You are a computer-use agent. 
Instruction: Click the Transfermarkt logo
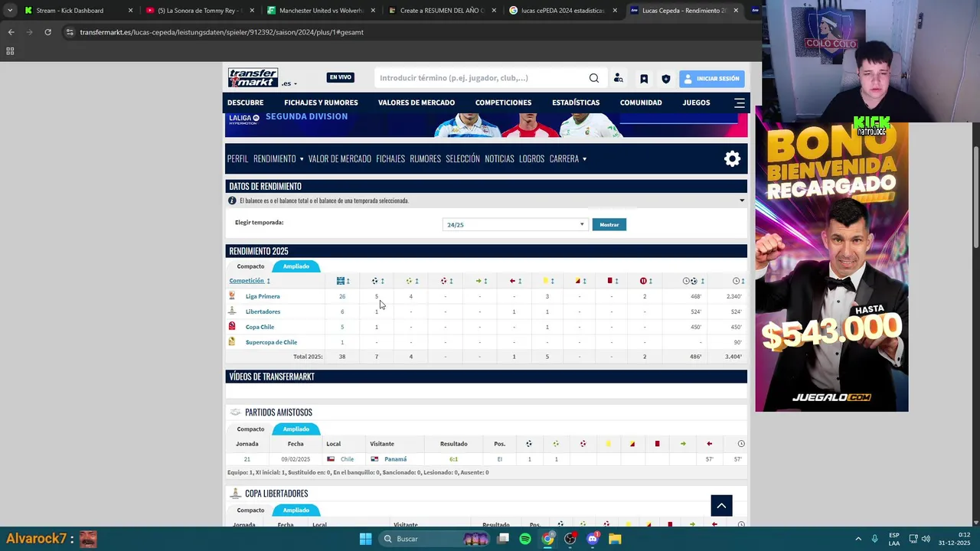tap(253, 78)
